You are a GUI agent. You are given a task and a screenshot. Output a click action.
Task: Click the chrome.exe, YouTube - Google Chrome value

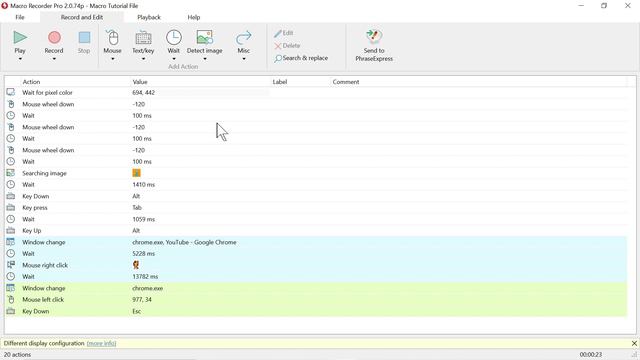coord(184,242)
